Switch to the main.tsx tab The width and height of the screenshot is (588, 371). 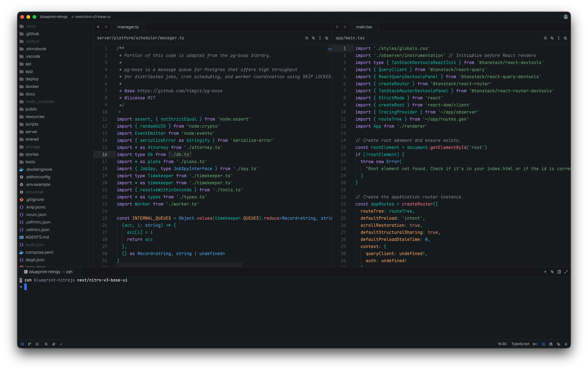tap(364, 27)
